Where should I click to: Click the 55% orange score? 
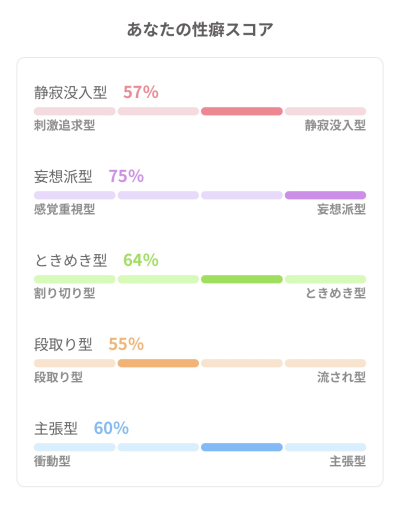[x=126, y=344]
